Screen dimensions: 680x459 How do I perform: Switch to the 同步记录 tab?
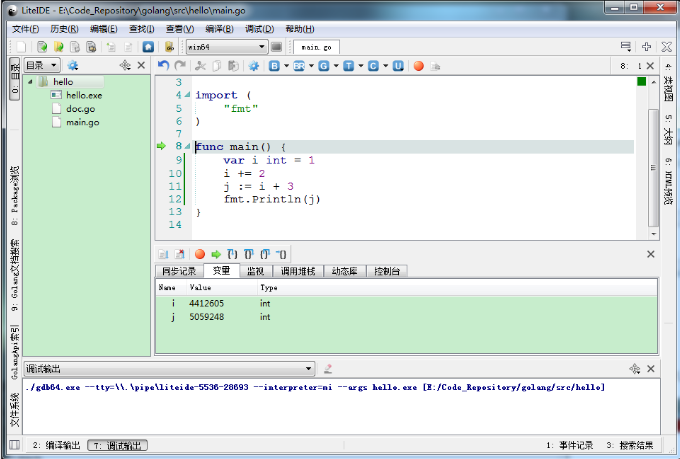[179, 271]
